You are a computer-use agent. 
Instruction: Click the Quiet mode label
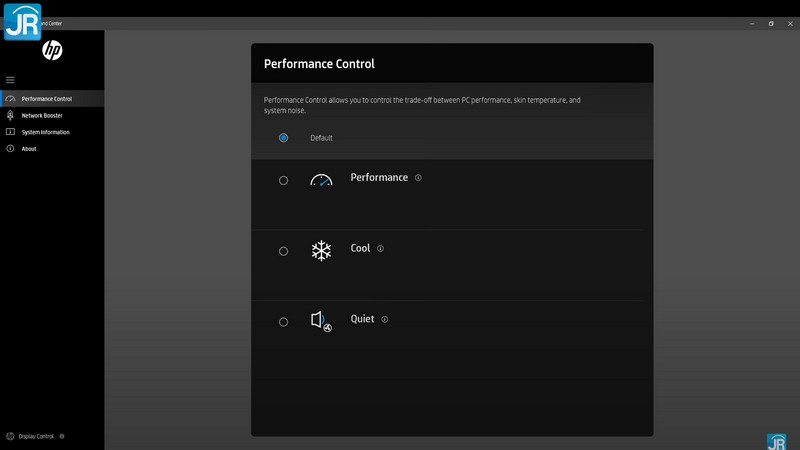(362, 319)
